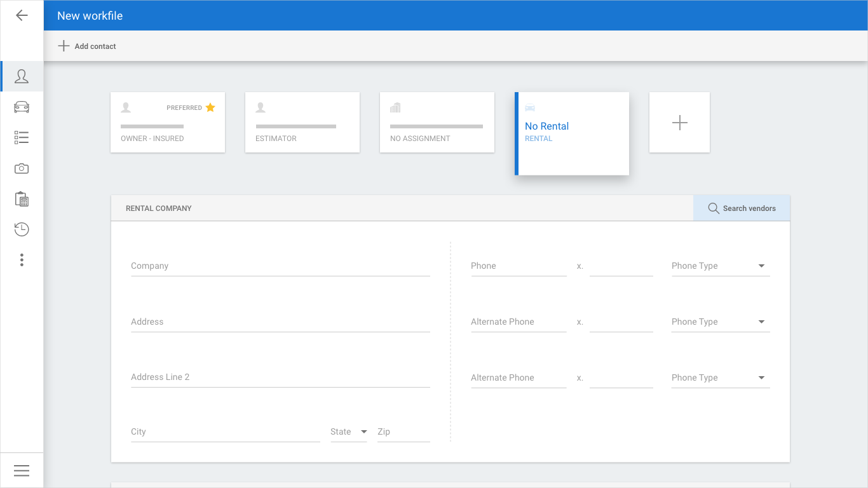Screen dimensions: 868x488
Task: Open the history clock sidebar icon
Action: point(22,229)
